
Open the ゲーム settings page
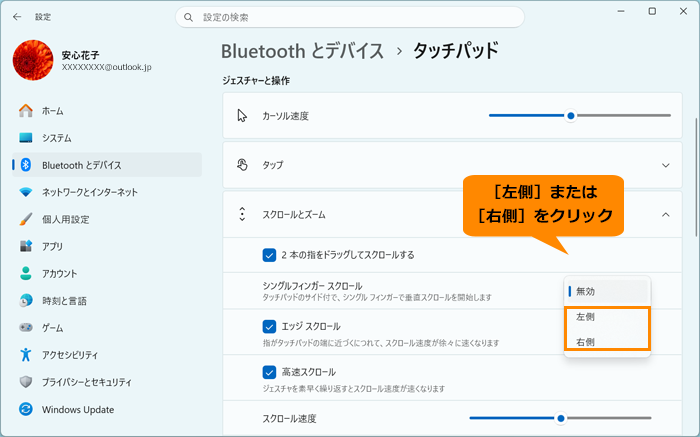click(107, 328)
